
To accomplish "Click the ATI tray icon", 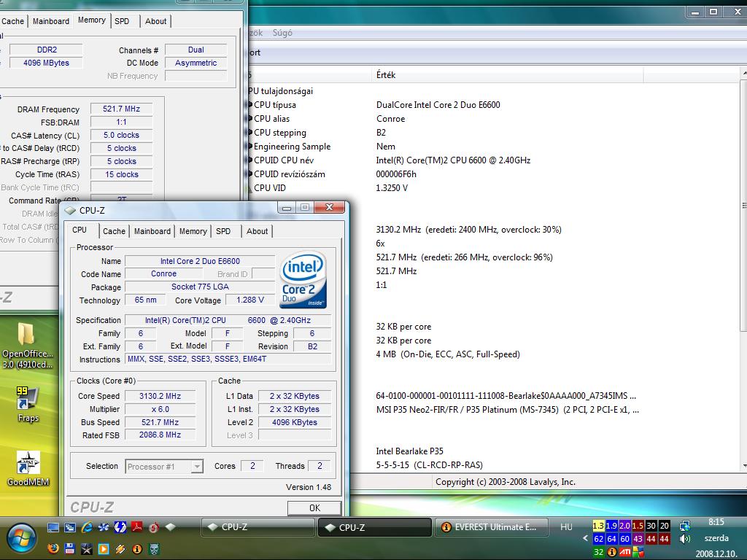I will (625, 552).
